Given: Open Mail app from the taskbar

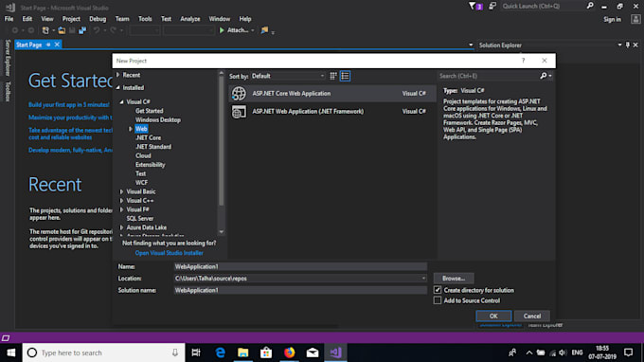Looking at the screenshot, I should pyautogui.click(x=313, y=353).
